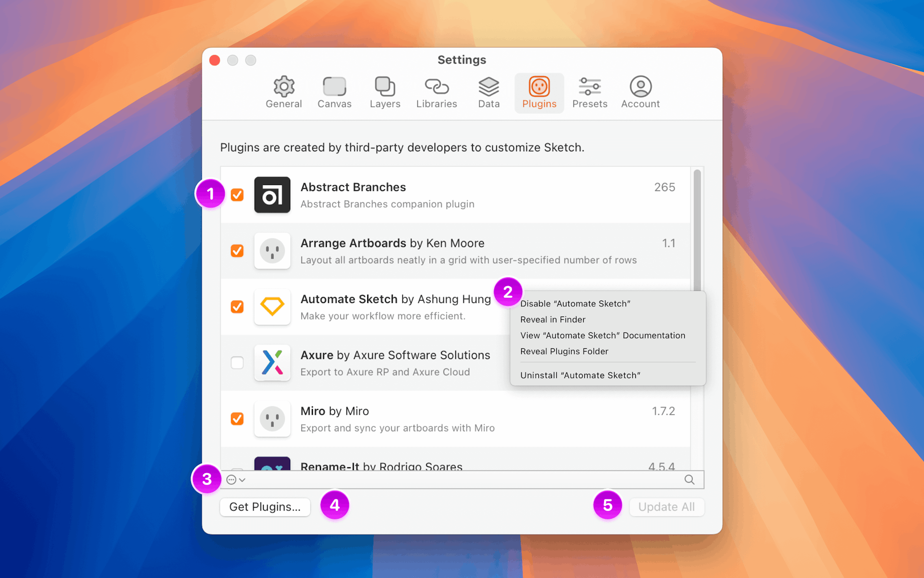
Task: Open the Layers settings pane
Action: (x=385, y=92)
